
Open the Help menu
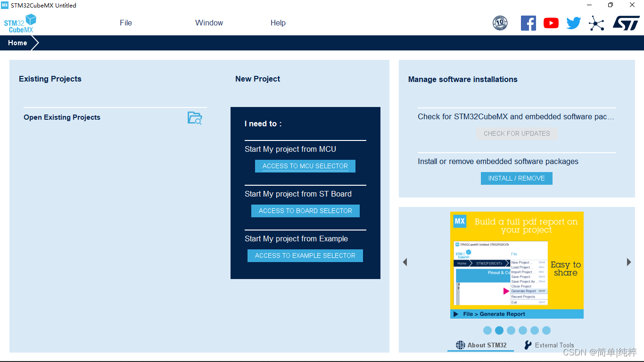pyautogui.click(x=278, y=23)
